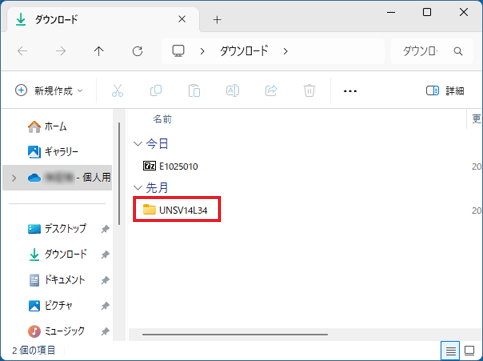Open ミュージック in quick access
The height and width of the screenshot is (361, 483).
[56, 331]
